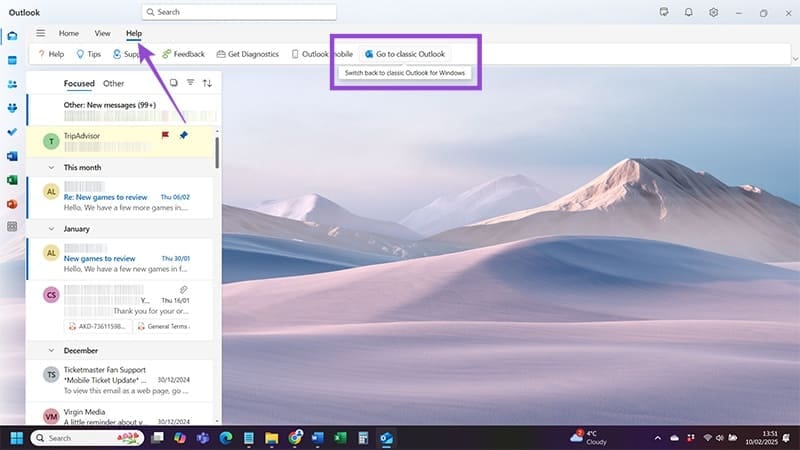Open the Windows Start button
800x450 pixels.
tap(16, 438)
